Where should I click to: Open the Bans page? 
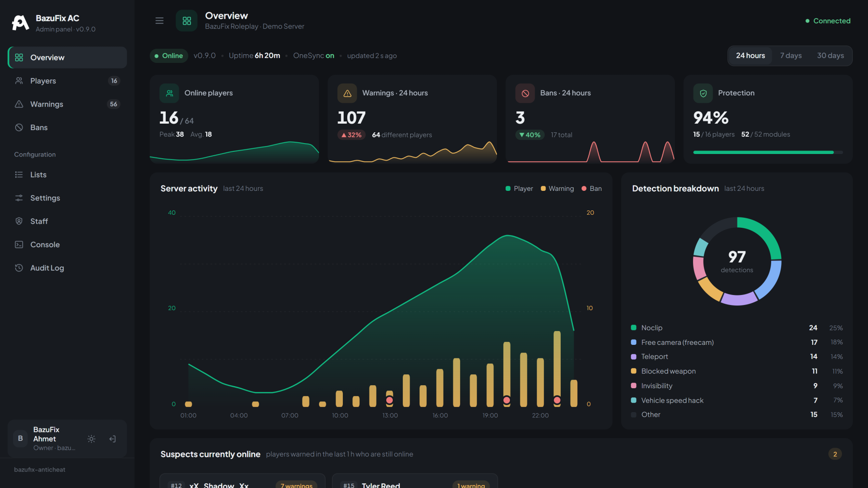[x=67, y=128]
